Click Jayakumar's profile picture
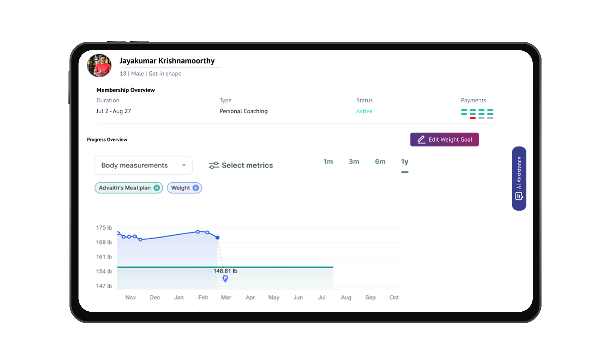The height and width of the screenshot is (364, 610). coord(99,65)
